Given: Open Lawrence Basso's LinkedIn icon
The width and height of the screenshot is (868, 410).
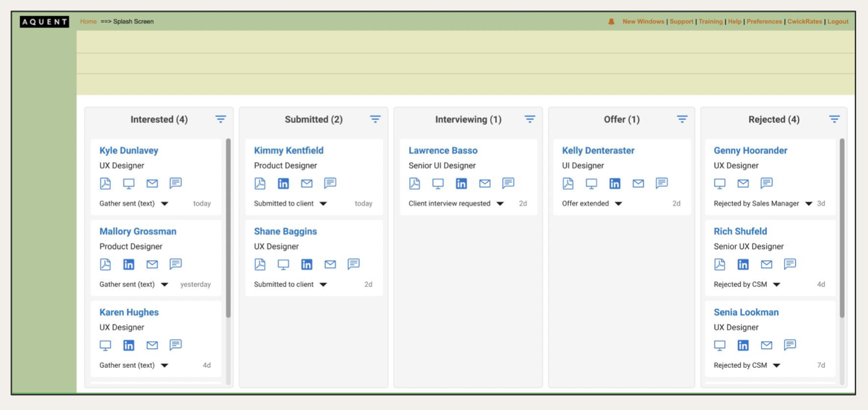Looking at the screenshot, I should (x=462, y=184).
